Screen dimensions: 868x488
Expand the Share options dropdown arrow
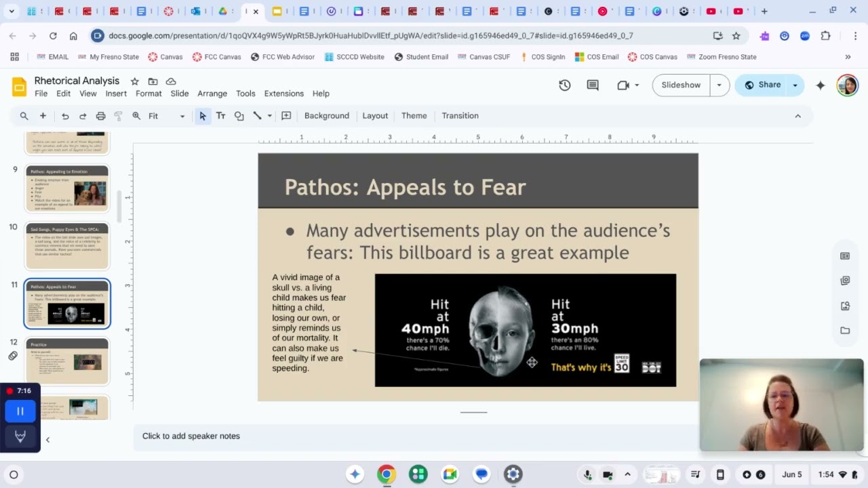click(795, 85)
